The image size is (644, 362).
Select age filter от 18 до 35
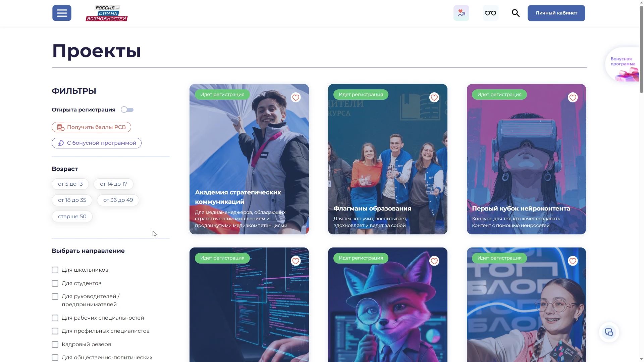(72, 200)
